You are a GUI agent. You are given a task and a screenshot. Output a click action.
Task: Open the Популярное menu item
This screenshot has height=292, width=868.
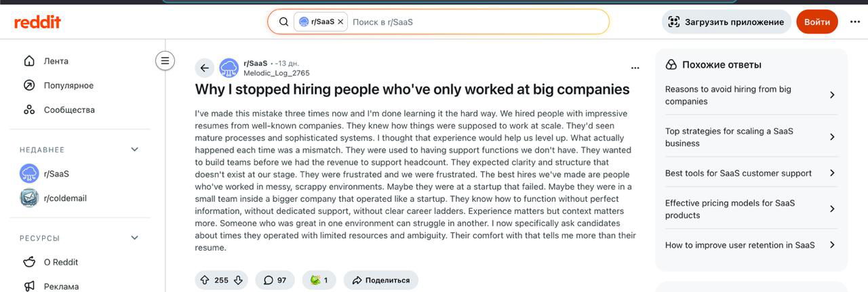pyautogui.click(x=68, y=86)
